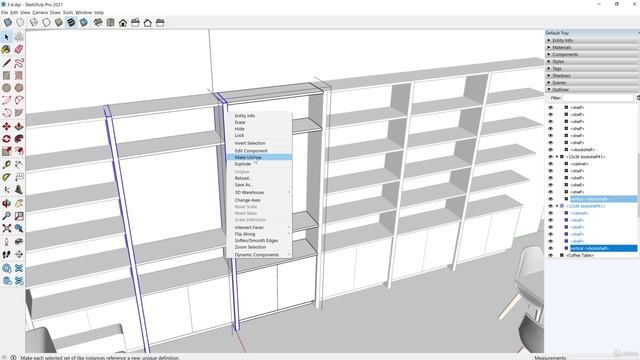Expand the Tags tray panel
Viewport: 640px width, 360px height.
[x=592, y=69]
